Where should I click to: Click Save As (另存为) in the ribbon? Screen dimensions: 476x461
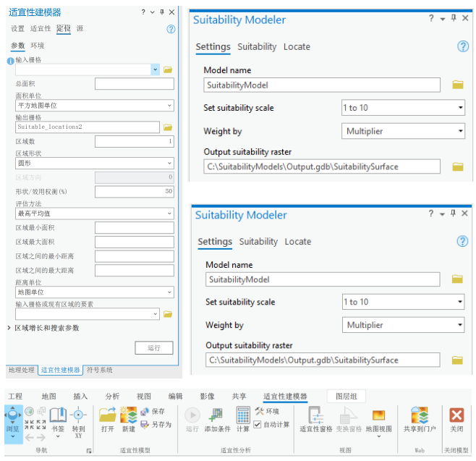point(156,424)
